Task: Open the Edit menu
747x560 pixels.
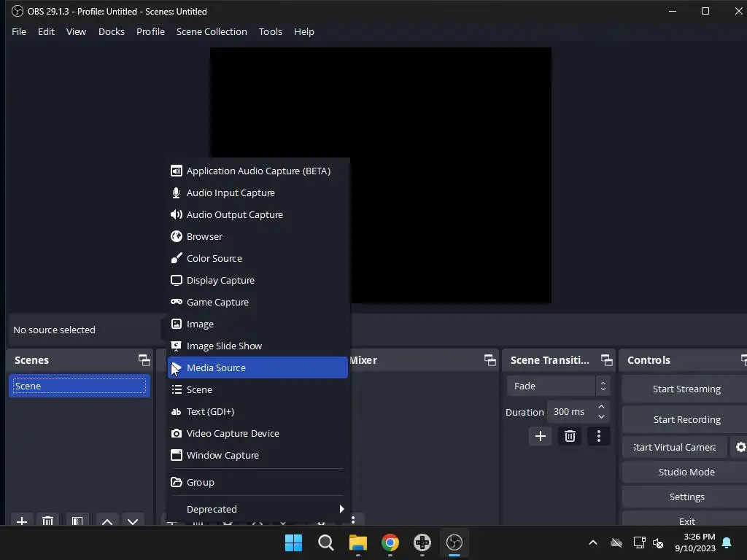Action: (46, 32)
